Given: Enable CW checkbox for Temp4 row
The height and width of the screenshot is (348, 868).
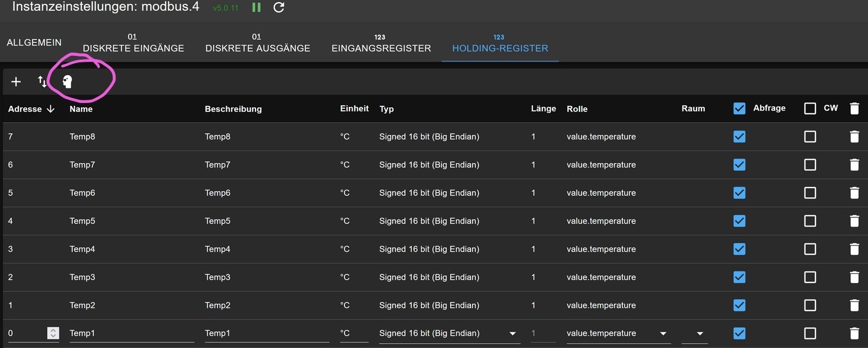Looking at the screenshot, I should click(x=810, y=249).
